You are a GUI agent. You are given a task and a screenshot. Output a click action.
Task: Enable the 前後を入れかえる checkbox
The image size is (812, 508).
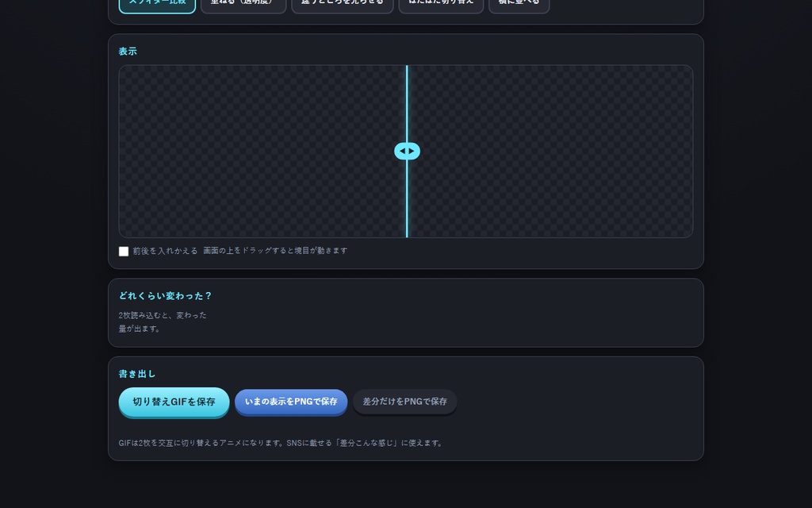(x=124, y=252)
